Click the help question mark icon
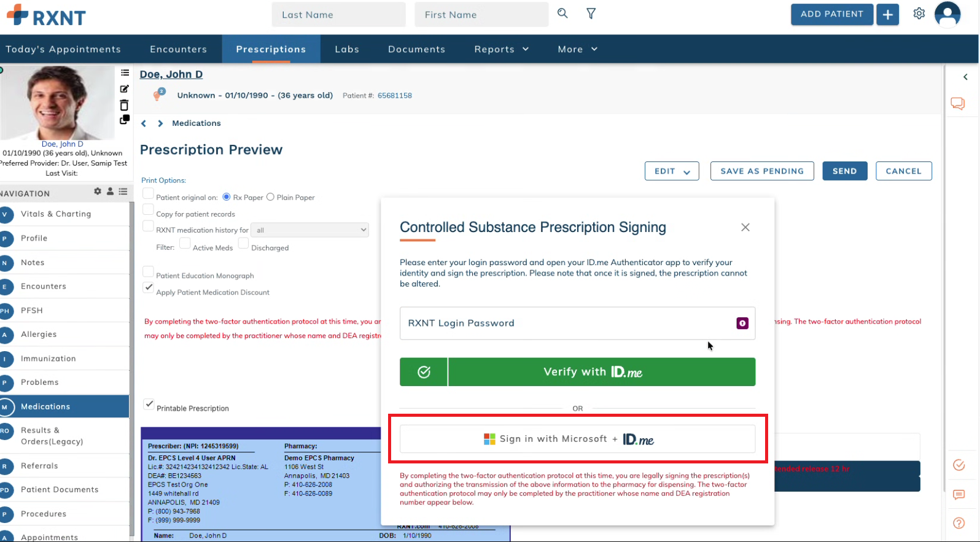The width and height of the screenshot is (980, 542). [x=959, y=523]
